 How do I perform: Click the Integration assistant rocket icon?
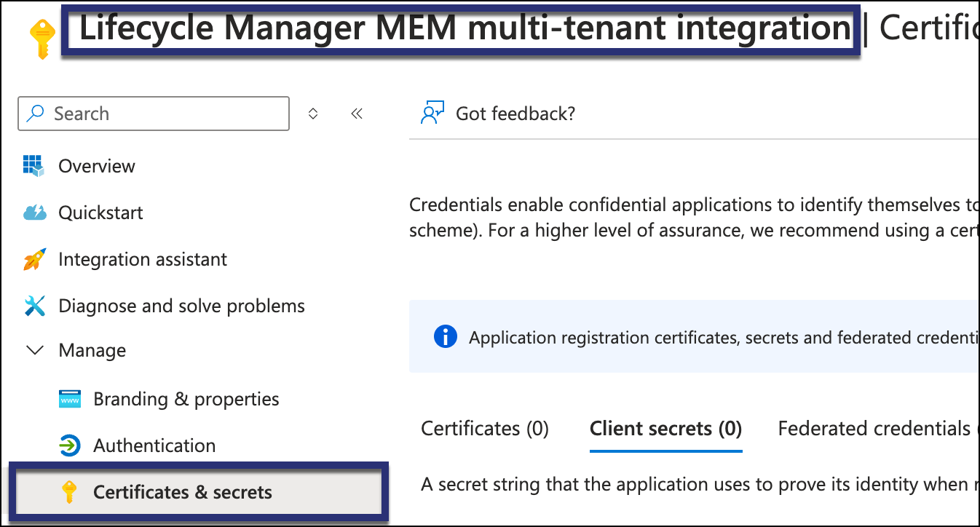click(x=34, y=259)
